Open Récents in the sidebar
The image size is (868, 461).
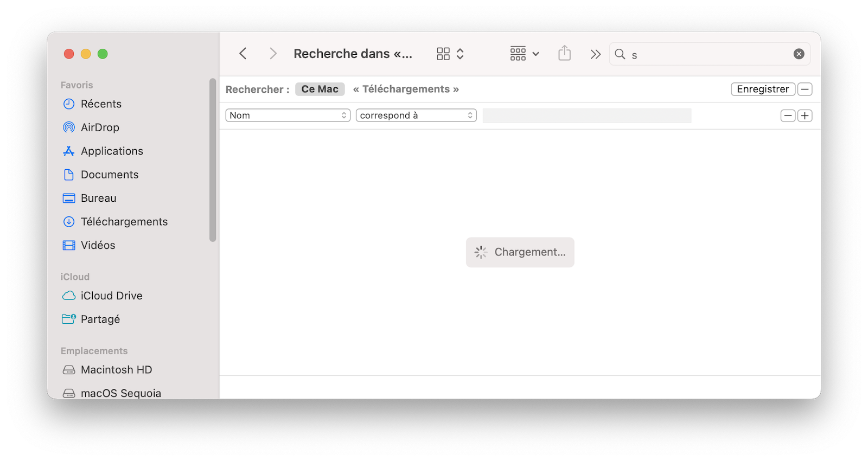(101, 104)
